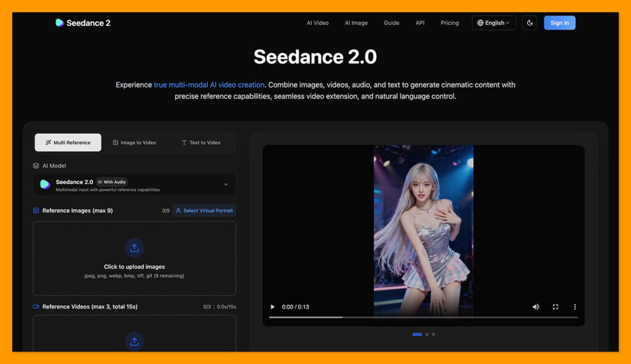This screenshot has height=364, width=631.
Task: Follow the true multi-modal AI video creation link
Action: [x=210, y=85]
